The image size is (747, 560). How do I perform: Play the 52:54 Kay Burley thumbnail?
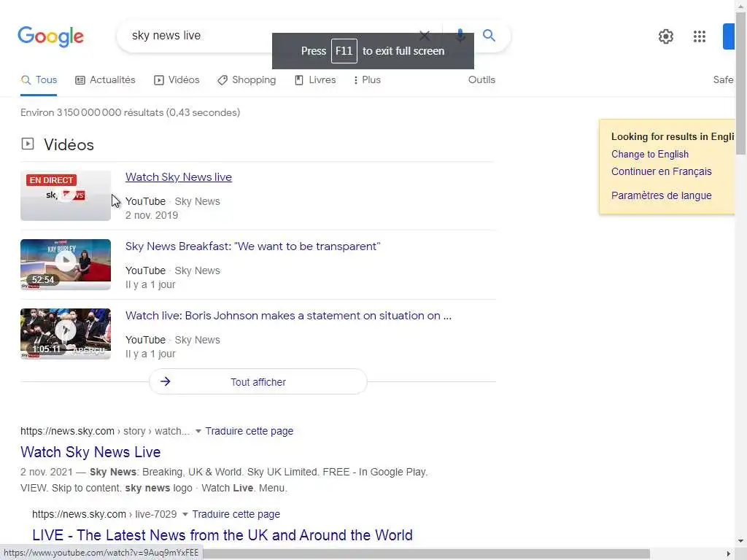click(x=65, y=264)
